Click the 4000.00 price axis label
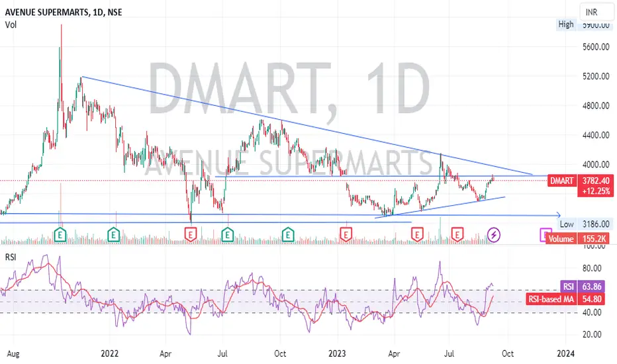The width and height of the screenshot is (617, 364). click(x=596, y=165)
